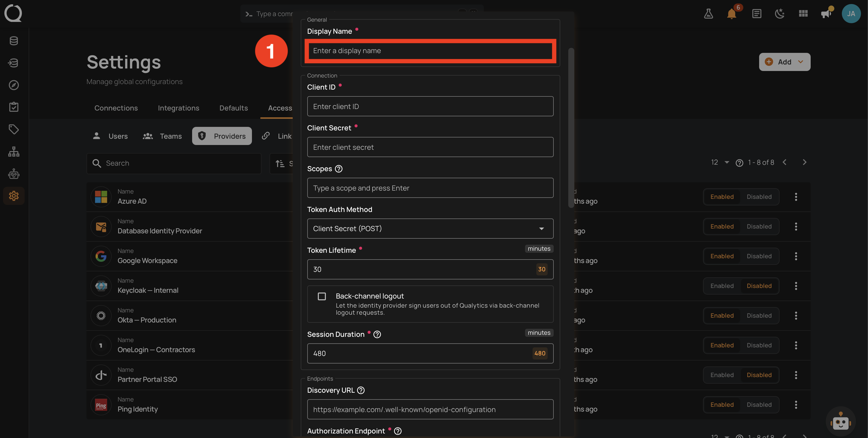Viewport: 868px width, 438px height.
Task: Set Azure AD provider to Disabled
Action: (759, 197)
